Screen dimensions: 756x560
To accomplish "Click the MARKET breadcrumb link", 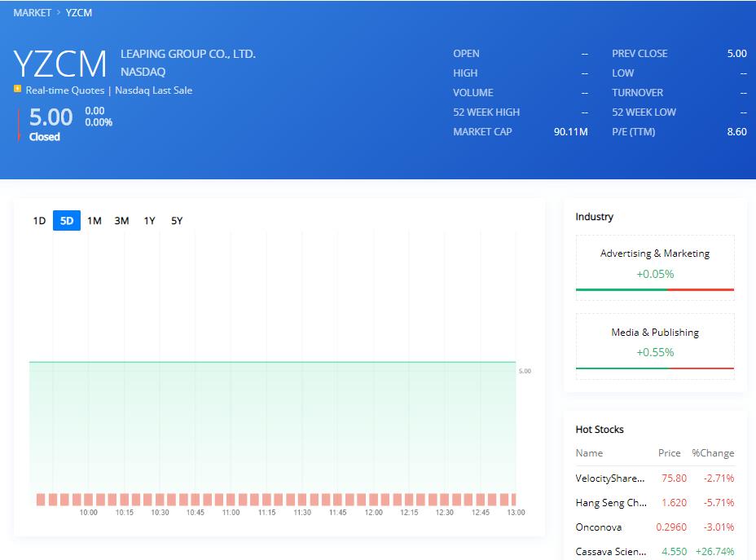I will pyautogui.click(x=33, y=13).
